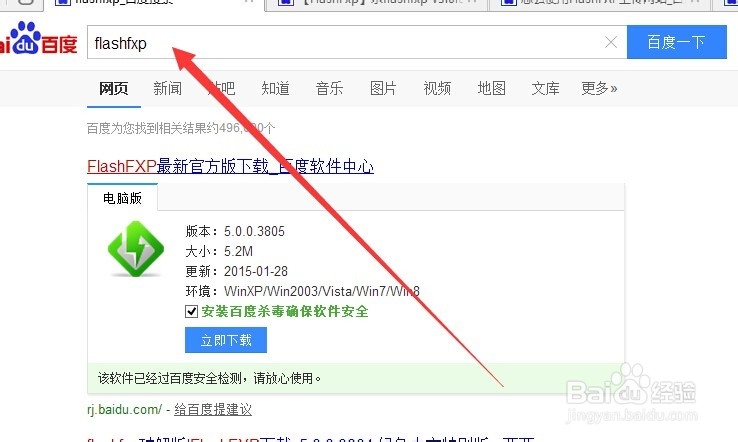Select the 网页 tab
This screenshot has width=738, height=442.
point(113,88)
